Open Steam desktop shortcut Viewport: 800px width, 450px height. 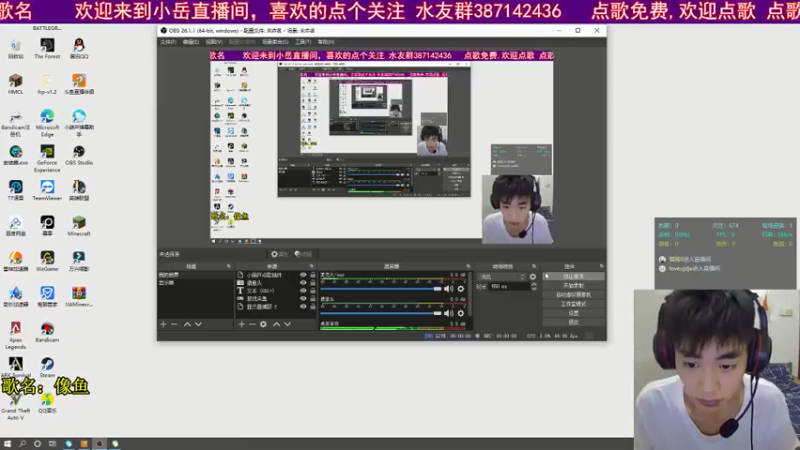pyautogui.click(x=47, y=367)
